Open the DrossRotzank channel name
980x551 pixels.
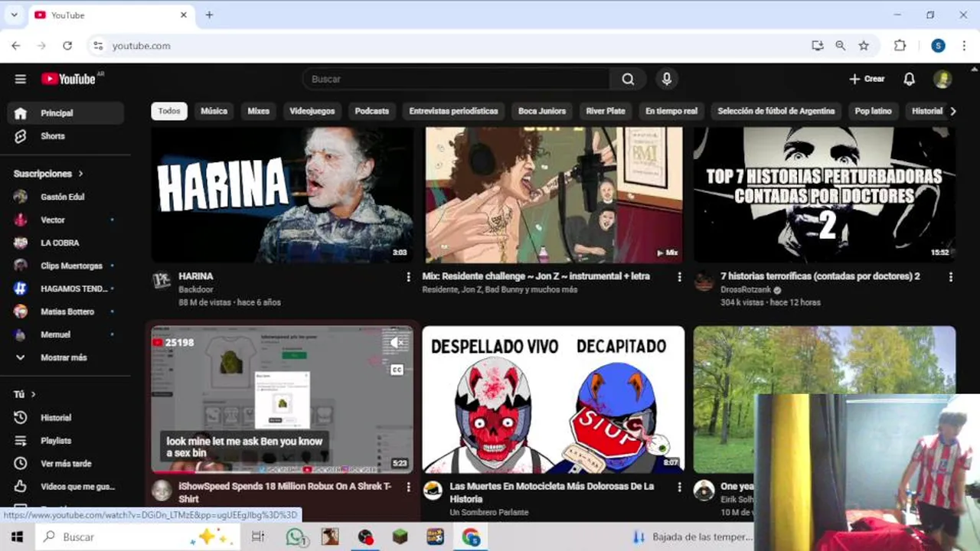click(746, 290)
